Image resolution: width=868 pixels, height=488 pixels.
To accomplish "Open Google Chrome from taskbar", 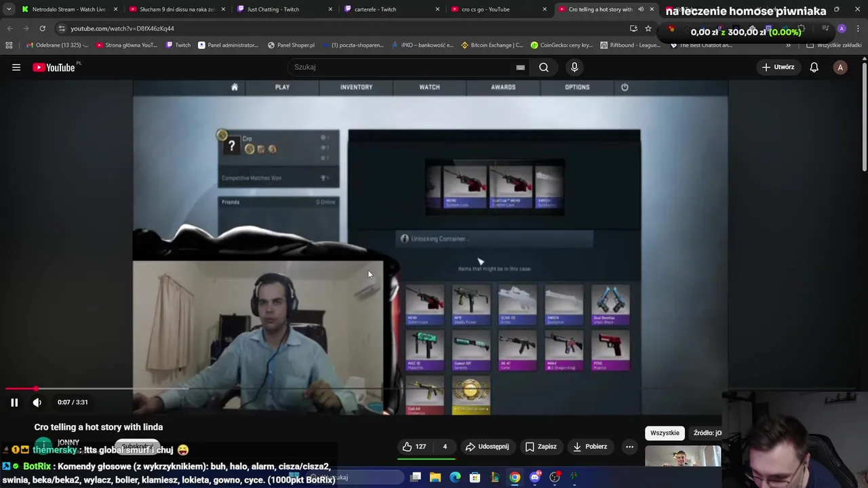I will (x=515, y=477).
